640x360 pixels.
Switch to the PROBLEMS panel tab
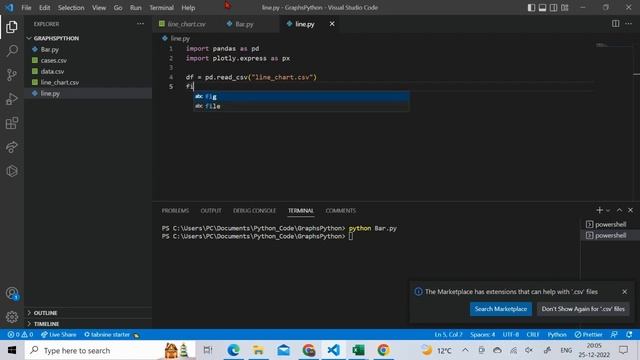tap(175, 211)
